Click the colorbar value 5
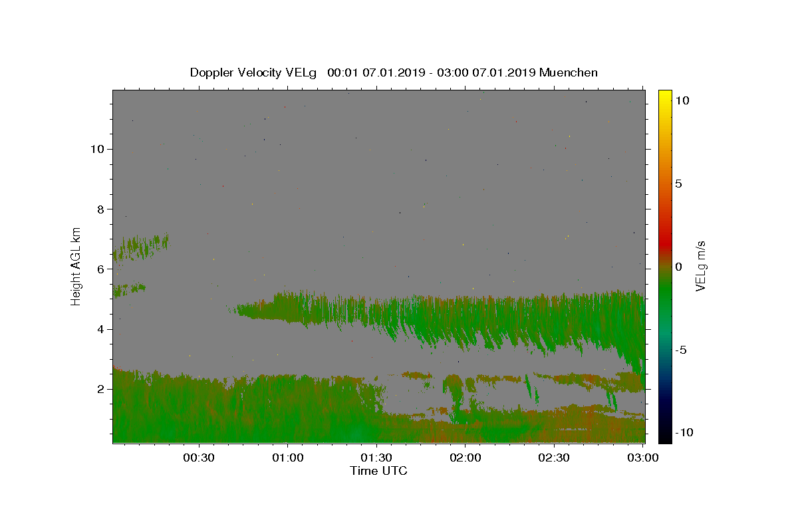 678,184
